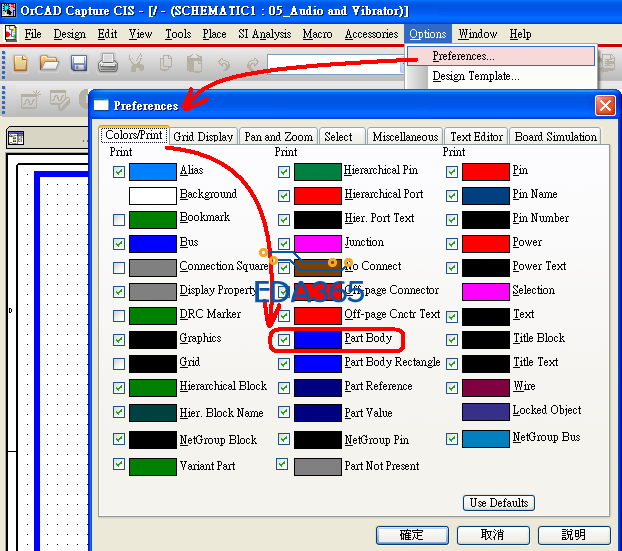Screen dimensions: 622x551
Task: Open the Window menu
Action: pos(478,34)
